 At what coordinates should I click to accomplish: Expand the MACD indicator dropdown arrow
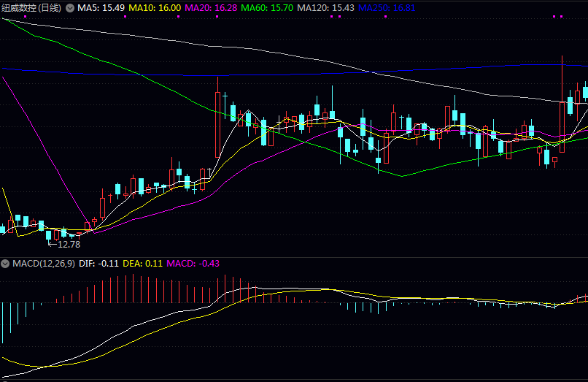[6, 263]
